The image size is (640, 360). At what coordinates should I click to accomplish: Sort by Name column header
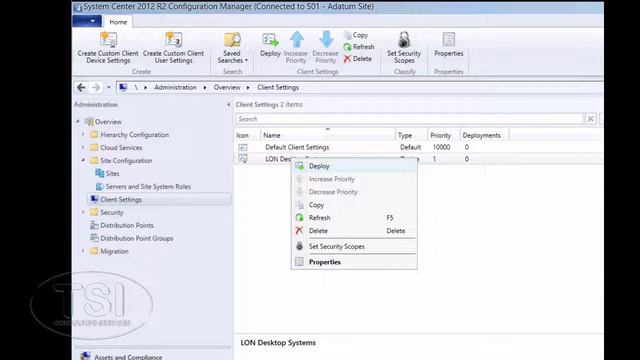pyautogui.click(x=328, y=135)
